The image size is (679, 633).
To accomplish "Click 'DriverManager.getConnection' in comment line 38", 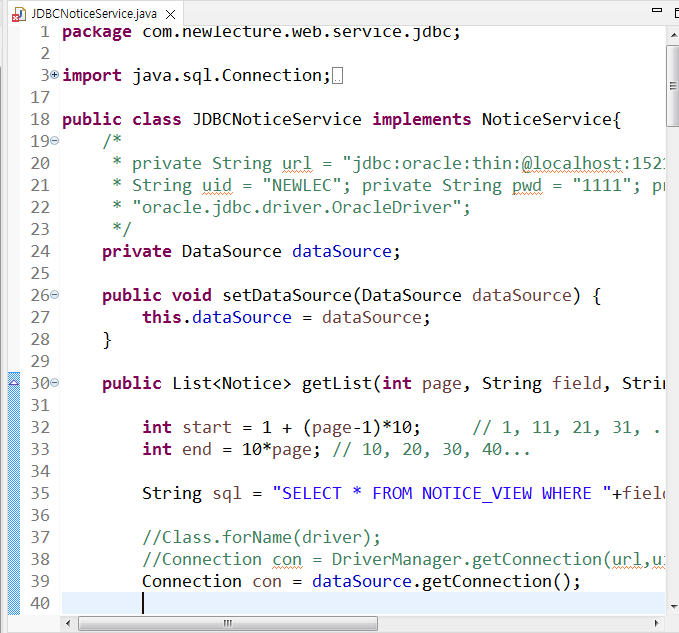I will point(466,559).
